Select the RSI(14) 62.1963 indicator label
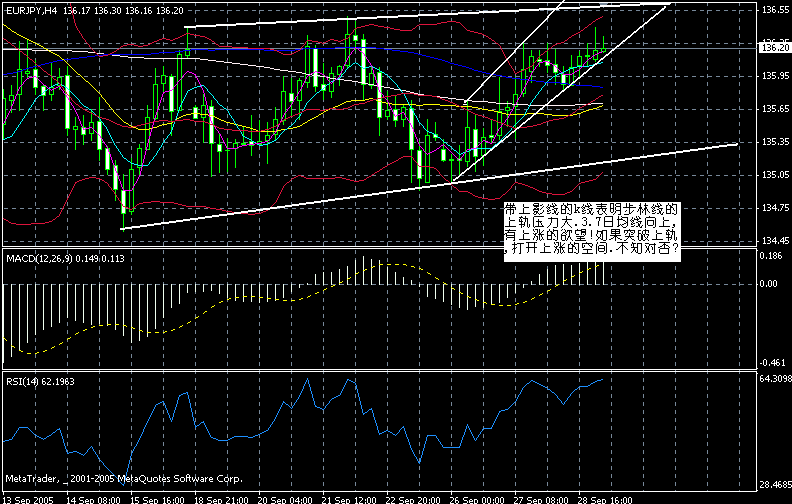Screen dimensions: 792x504 pyautogui.click(x=40, y=381)
